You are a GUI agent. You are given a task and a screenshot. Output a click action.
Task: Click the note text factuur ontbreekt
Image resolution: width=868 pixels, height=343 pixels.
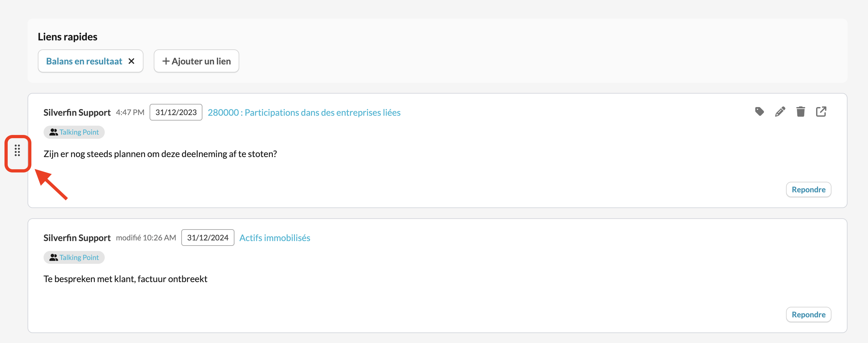click(x=125, y=279)
